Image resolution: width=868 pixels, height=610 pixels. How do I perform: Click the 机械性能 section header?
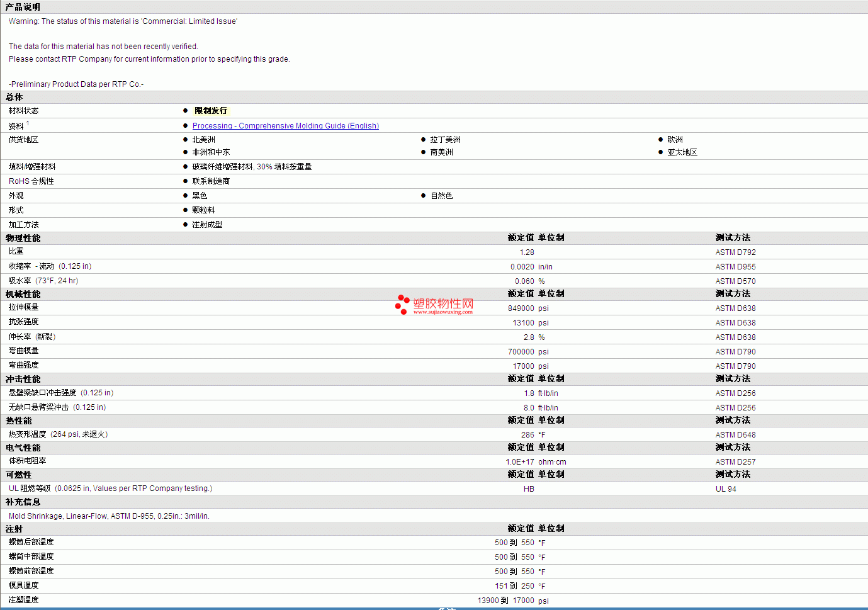(x=23, y=294)
